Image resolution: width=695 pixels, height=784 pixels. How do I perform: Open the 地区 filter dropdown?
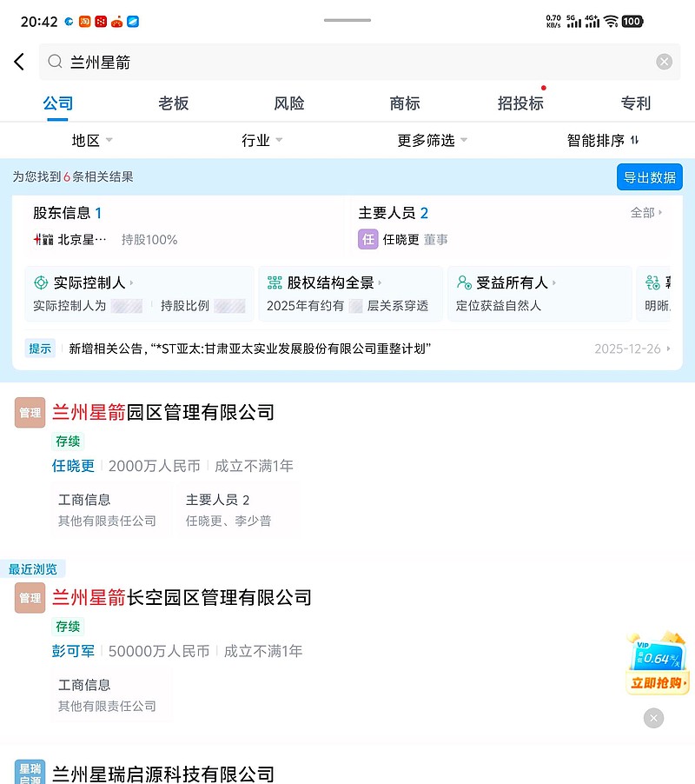(x=92, y=141)
